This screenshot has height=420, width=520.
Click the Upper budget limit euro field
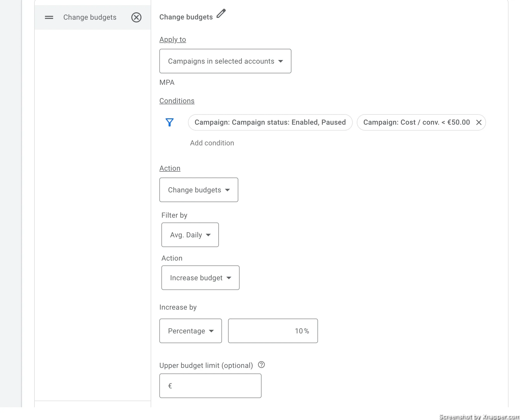pyautogui.click(x=210, y=386)
